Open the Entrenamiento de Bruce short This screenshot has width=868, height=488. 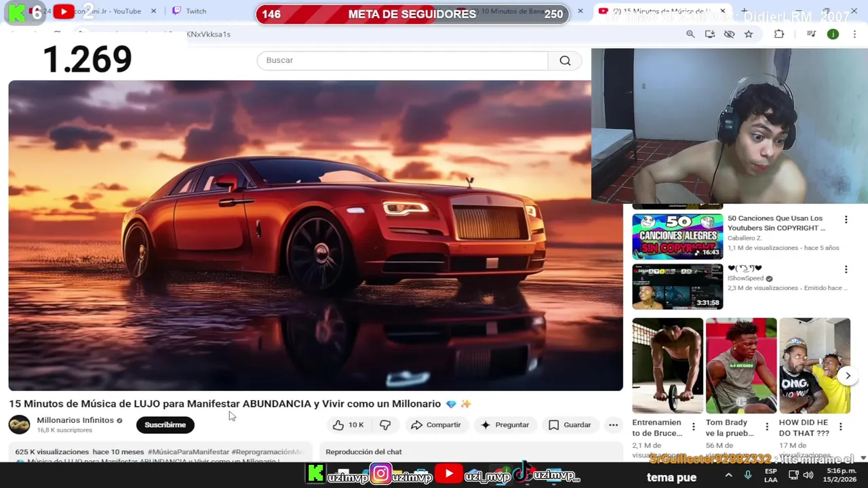click(x=667, y=365)
